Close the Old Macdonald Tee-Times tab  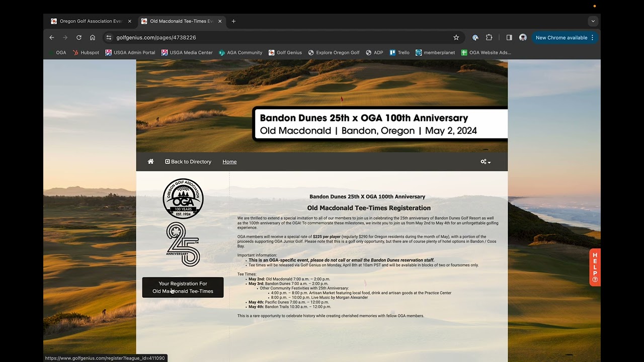coord(219,21)
